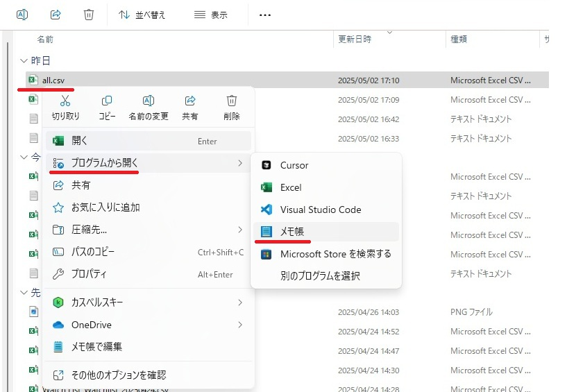The width and height of the screenshot is (567, 392).
Task: Choose その他のオプションを確認
Action: coord(149,375)
